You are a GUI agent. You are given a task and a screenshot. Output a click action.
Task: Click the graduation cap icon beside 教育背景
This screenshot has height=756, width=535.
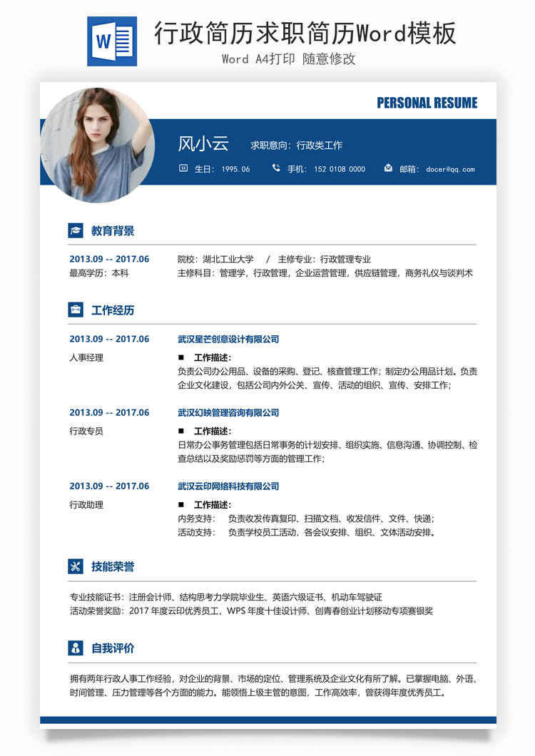pyautogui.click(x=76, y=230)
